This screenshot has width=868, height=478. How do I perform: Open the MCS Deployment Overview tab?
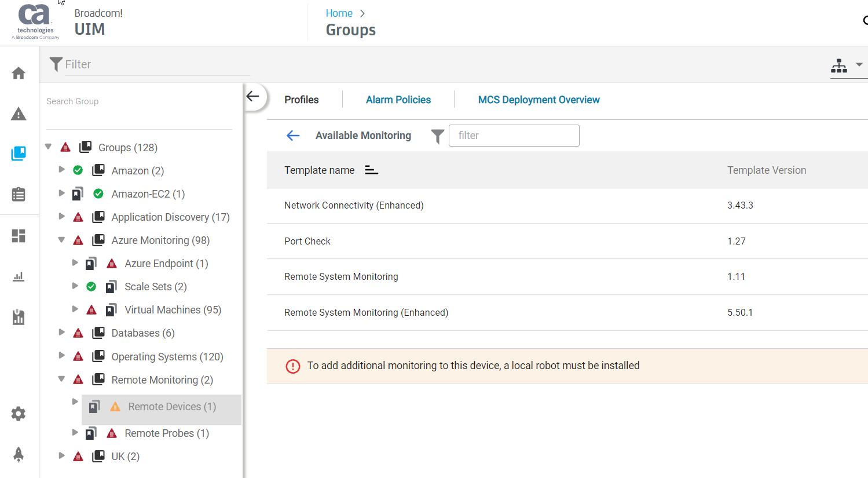[539, 99]
